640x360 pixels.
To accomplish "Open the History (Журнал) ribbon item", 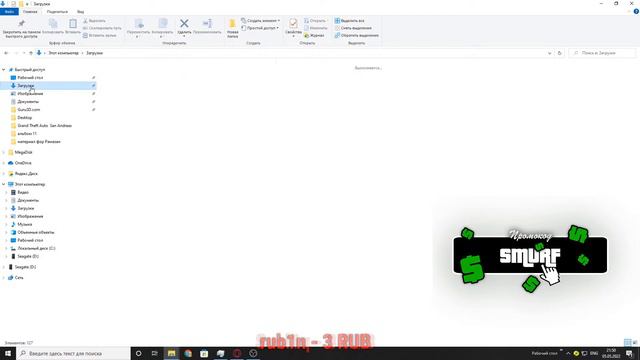I will (x=314, y=36).
